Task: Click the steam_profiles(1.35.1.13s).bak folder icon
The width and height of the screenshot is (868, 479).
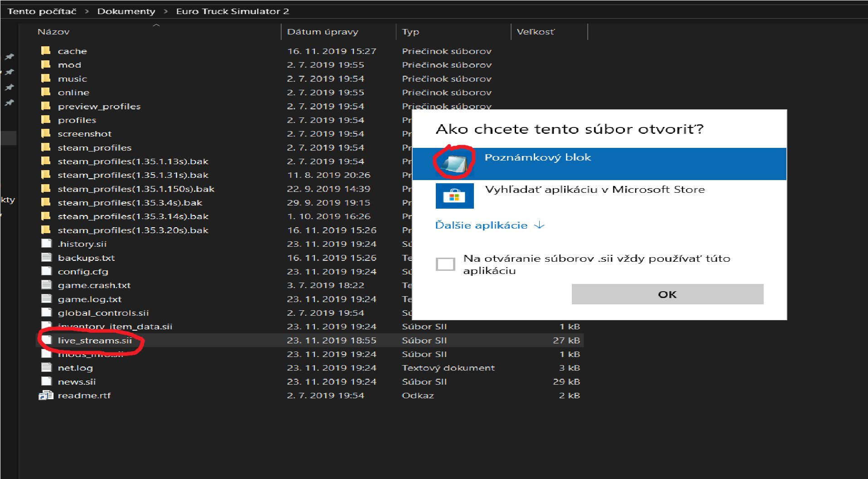Action: coord(46,161)
